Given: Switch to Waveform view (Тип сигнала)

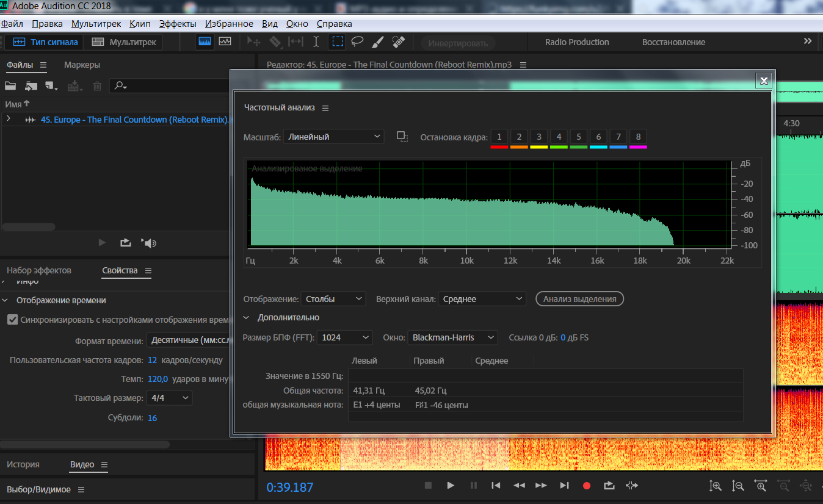Looking at the screenshot, I should pyautogui.click(x=45, y=42).
